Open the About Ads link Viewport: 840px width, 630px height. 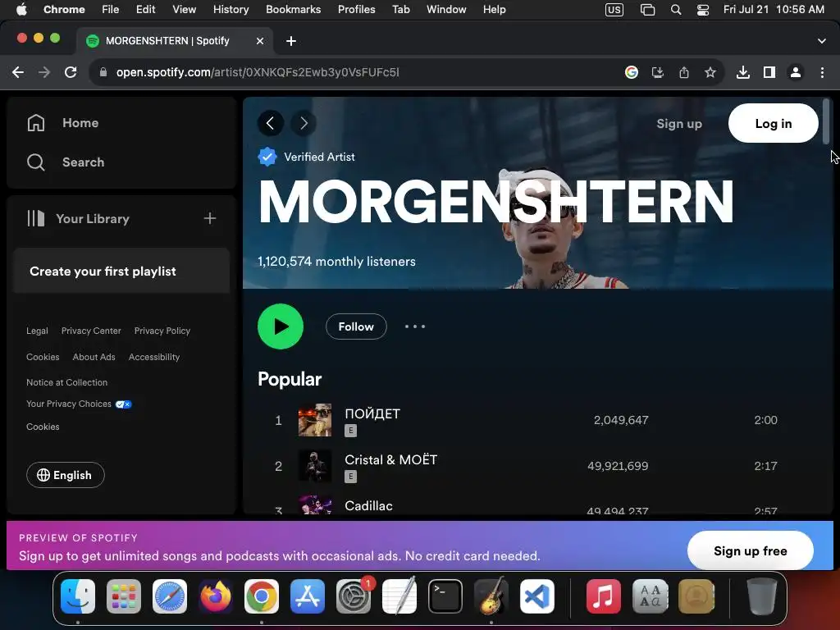point(94,357)
